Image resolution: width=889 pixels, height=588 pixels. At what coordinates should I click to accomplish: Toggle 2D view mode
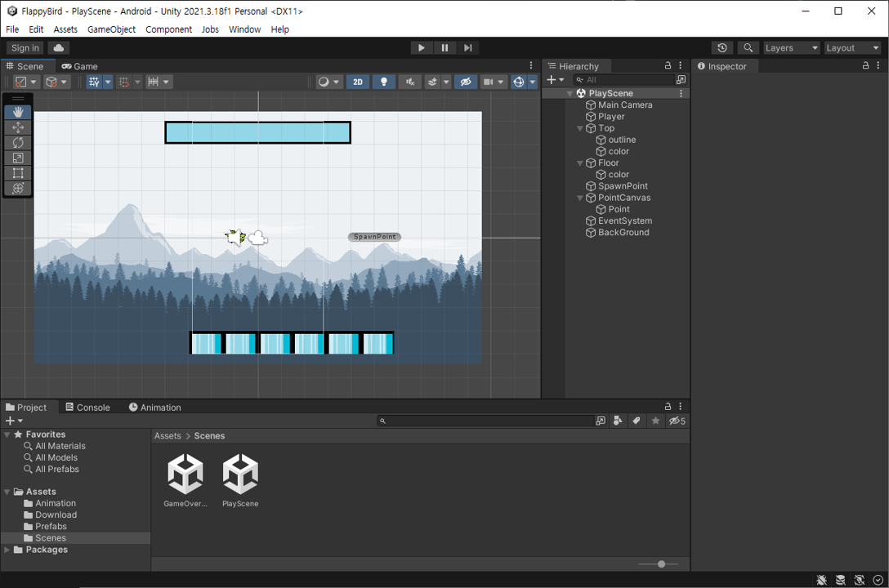pos(358,82)
